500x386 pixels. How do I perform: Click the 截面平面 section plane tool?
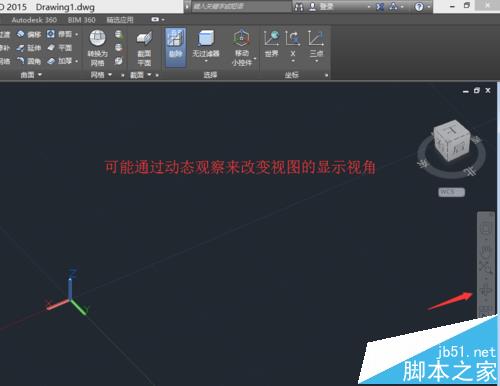(144, 48)
